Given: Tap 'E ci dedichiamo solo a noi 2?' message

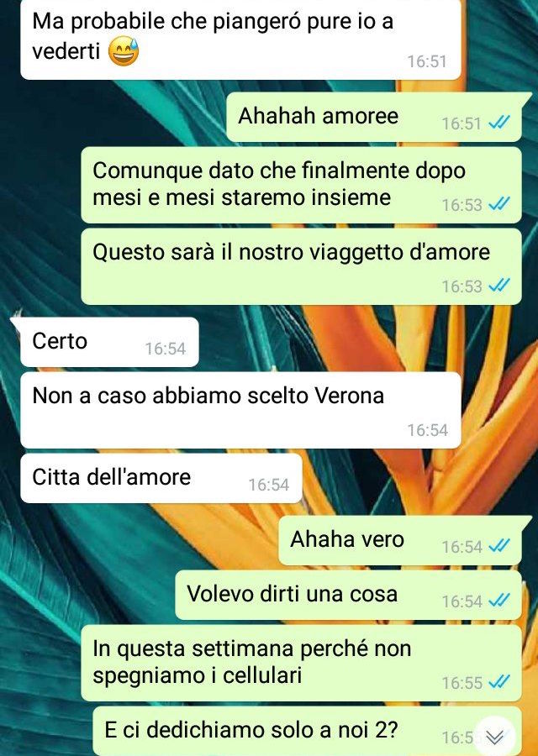Looking at the screenshot, I should coord(308,731).
